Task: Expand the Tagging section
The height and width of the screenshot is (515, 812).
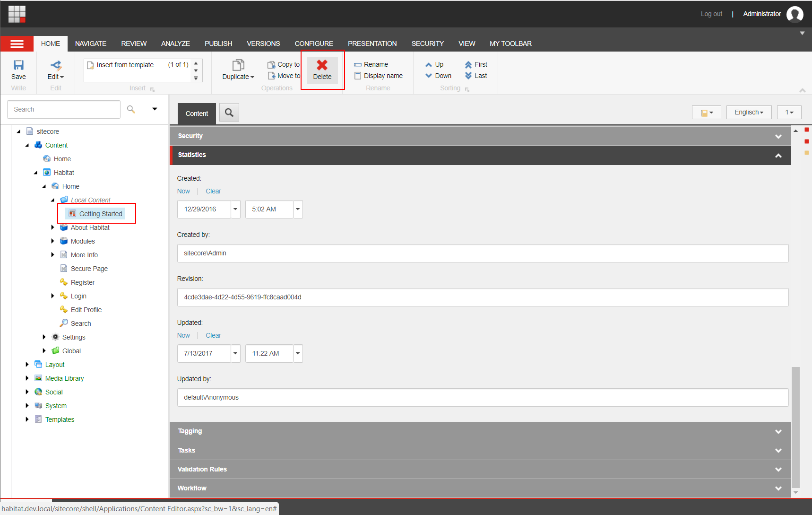Action: coord(480,431)
